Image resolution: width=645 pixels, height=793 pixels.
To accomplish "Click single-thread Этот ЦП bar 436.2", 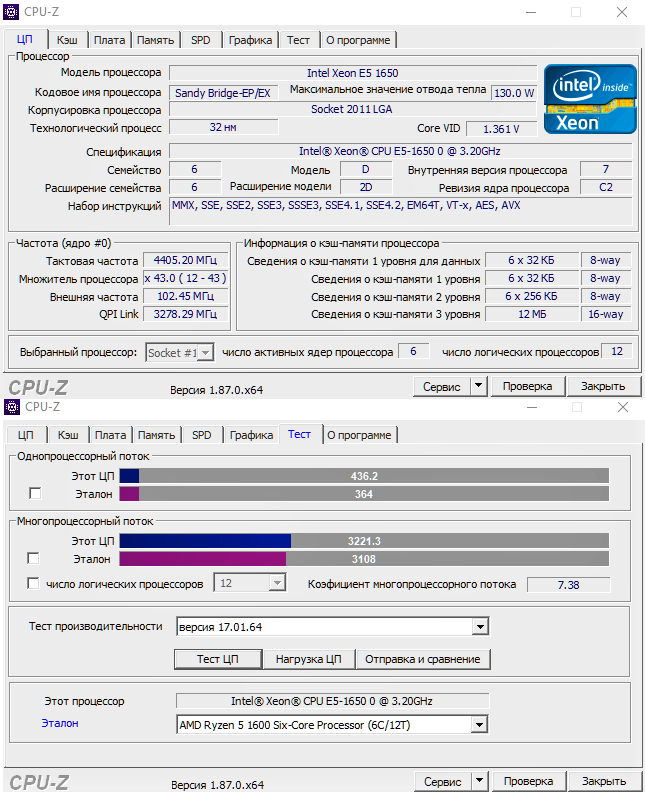I will [x=364, y=476].
